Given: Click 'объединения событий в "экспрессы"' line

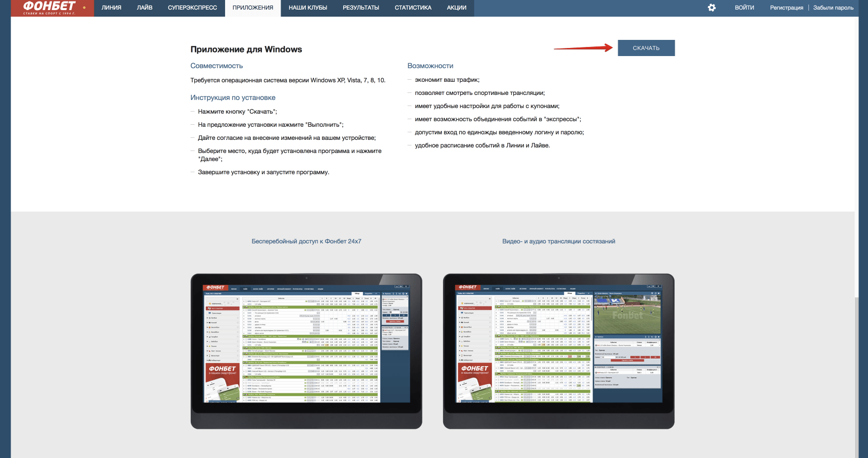Looking at the screenshot, I should tap(498, 119).
